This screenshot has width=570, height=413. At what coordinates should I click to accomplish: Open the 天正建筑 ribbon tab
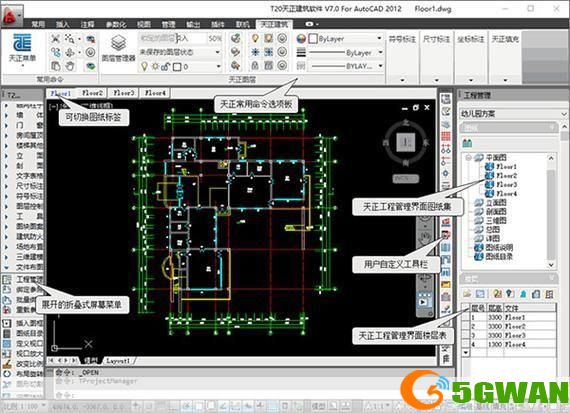[x=274, y=24]
